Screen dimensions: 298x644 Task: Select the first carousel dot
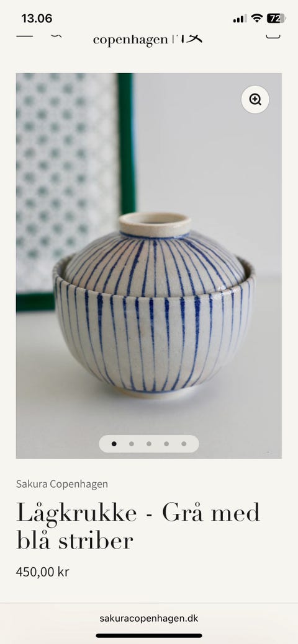coord(114,444)
